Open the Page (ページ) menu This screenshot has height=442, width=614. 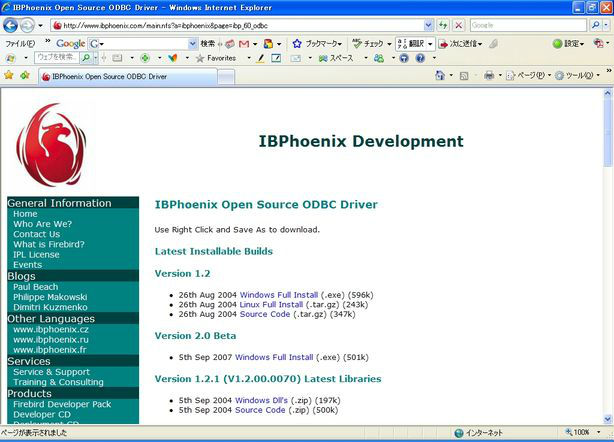pos(529,75)
